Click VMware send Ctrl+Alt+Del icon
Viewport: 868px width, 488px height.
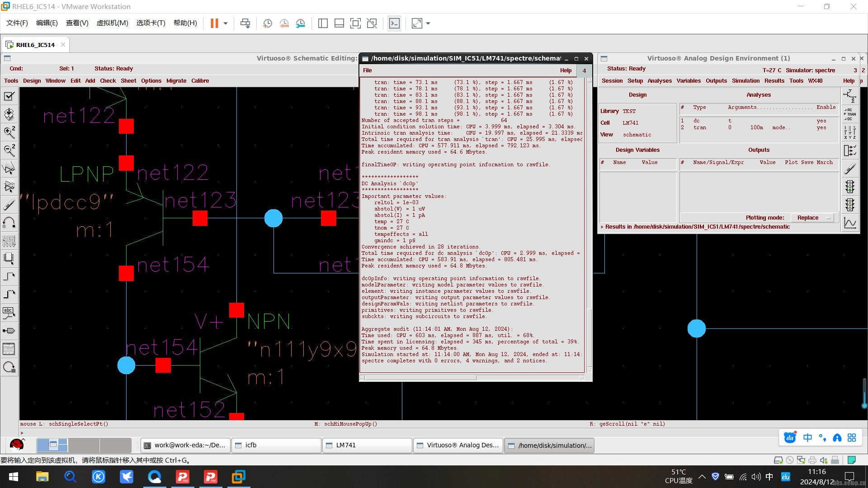pos(245,23)
